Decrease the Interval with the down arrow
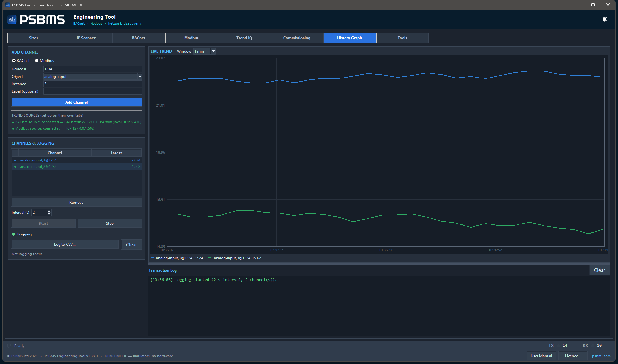Viewport: 618px width, 364px height. pyautogui.click(x=49, y=214)
